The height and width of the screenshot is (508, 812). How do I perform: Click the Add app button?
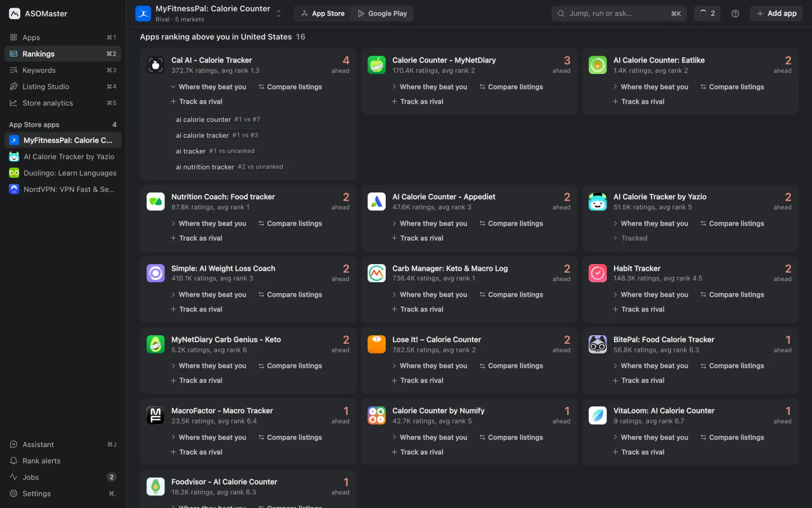(x=776, y=14)
